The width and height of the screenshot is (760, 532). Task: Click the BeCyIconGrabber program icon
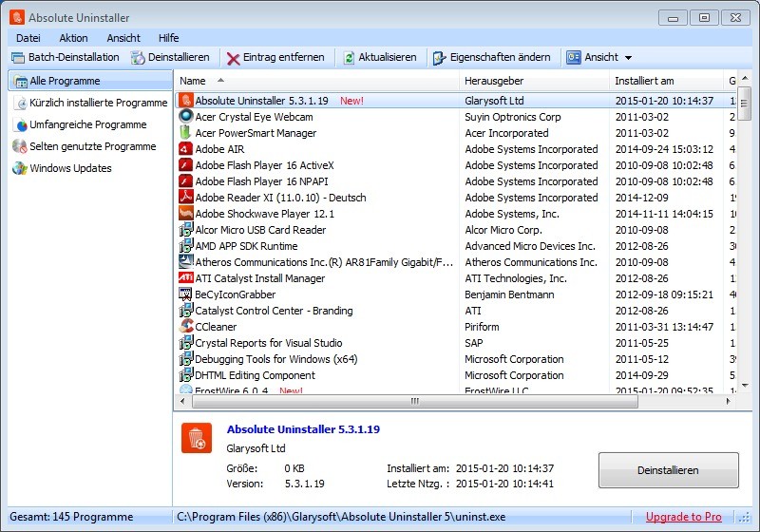(x=185, y=294)
